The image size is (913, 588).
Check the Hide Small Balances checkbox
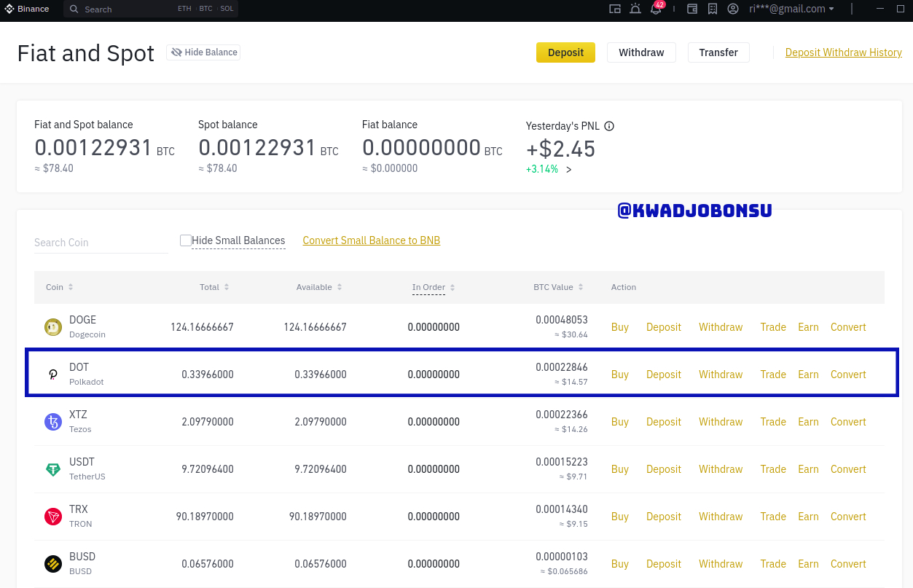(186, 240)
